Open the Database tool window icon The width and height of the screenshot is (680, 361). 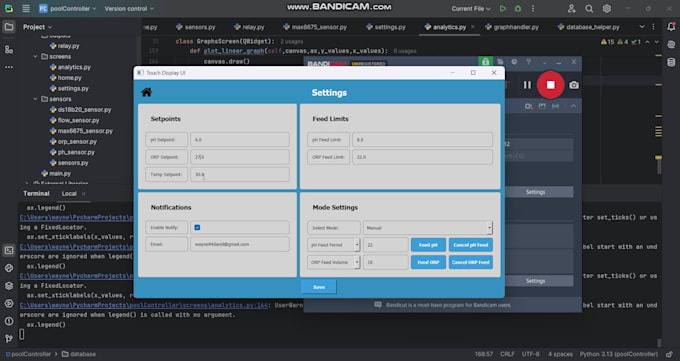click(671, 62)
